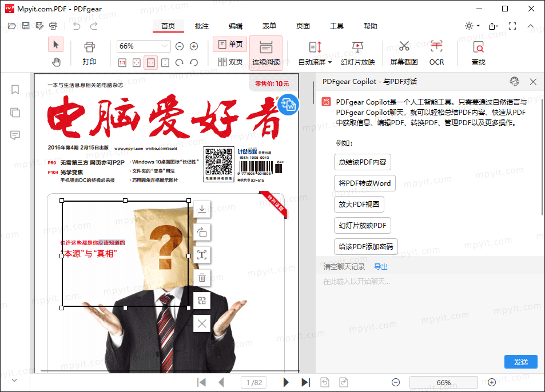Image resolution: width=545 pixels, height=392 pixels.
Task: Click the fit page icon
Action: tap(137, 62)
